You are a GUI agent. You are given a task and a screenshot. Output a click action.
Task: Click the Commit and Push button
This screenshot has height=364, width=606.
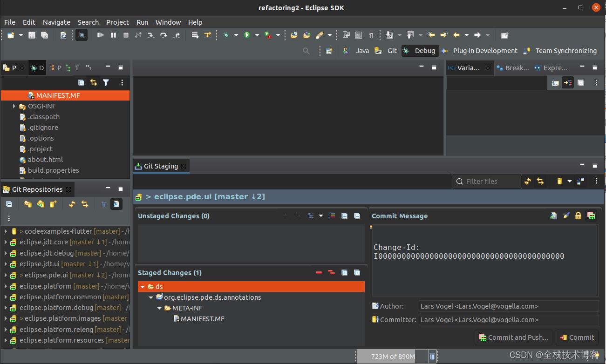pyautogui.click(x=513, y=337)
